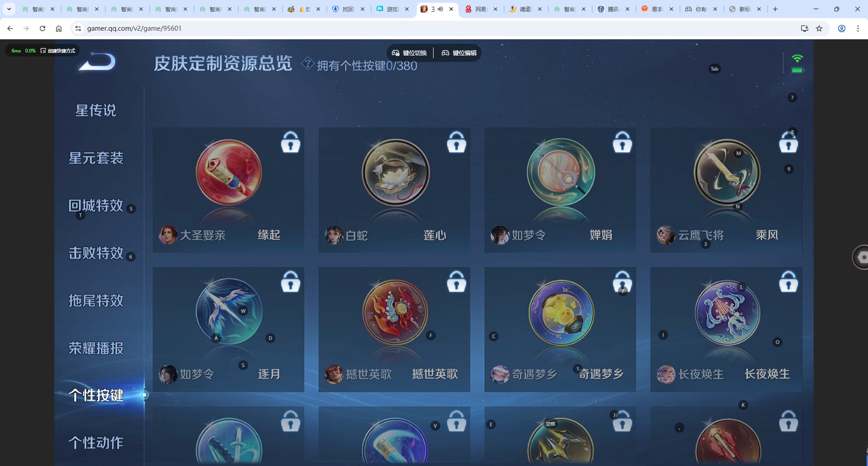
Task: Unlock the 大圣娶亲 缘起 item via its lock toggle
Action: [291, 142]
